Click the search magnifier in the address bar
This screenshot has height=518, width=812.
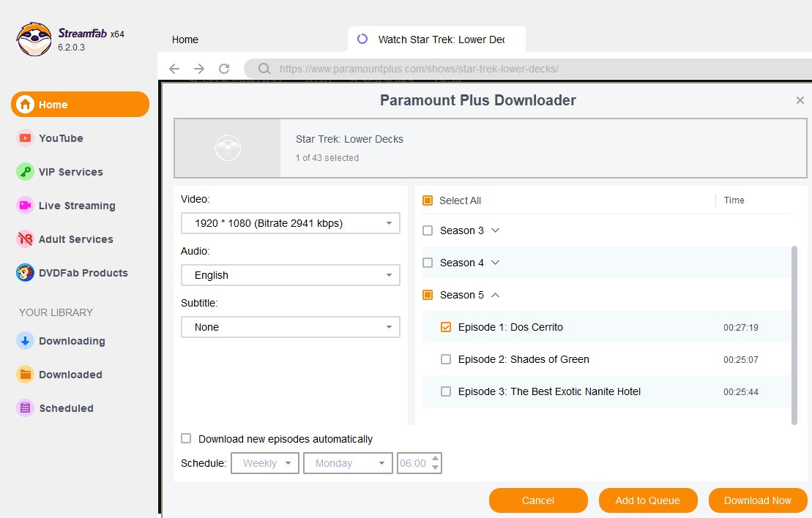click(264, 69)
